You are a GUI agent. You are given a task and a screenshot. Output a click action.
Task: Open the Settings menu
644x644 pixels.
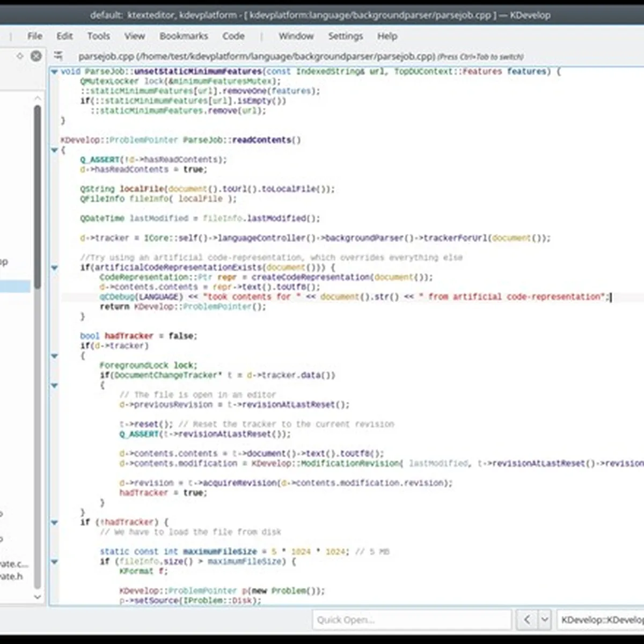coord(346,36)
